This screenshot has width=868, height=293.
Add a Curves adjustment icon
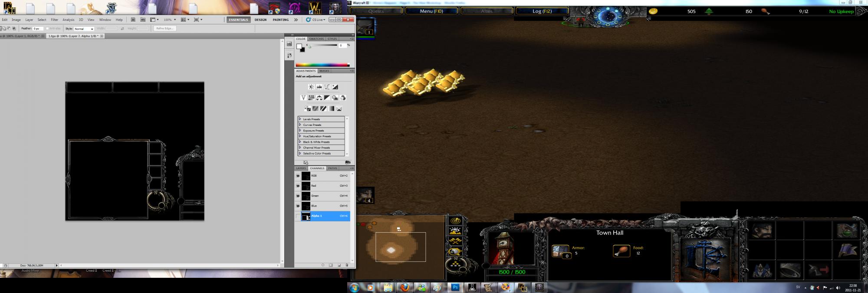327,87
